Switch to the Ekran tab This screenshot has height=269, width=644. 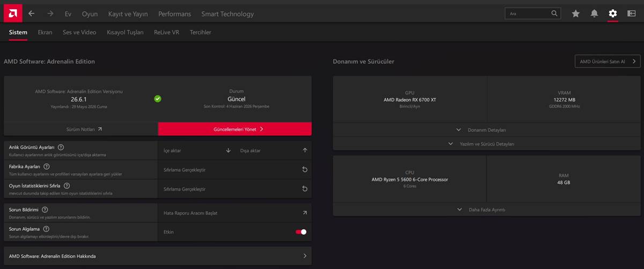click(x=45, y=32)
